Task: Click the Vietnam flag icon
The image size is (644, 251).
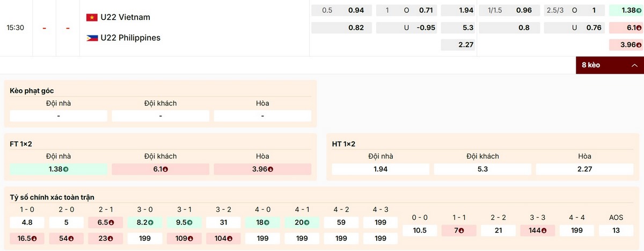Action: pos(92,17)
